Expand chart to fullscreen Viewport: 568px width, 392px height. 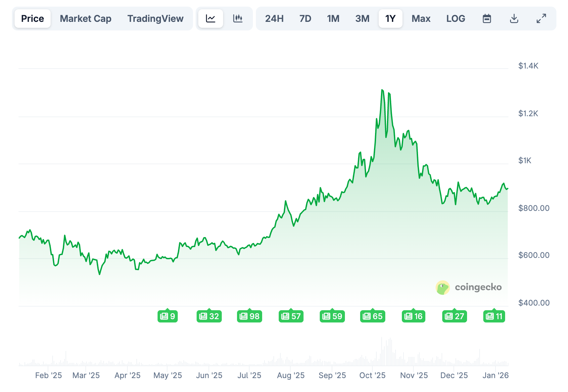(541, 19)
